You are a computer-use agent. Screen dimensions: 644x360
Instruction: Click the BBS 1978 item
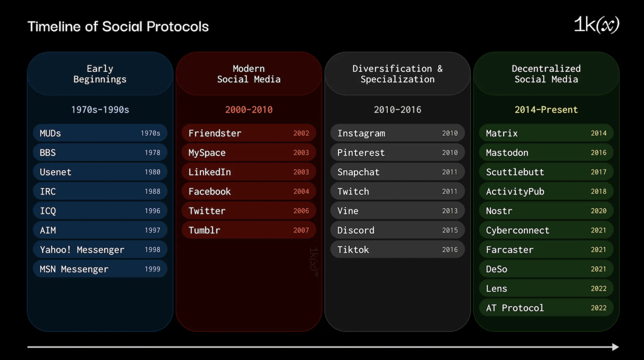pyautogui.click(x=99, y=152)
